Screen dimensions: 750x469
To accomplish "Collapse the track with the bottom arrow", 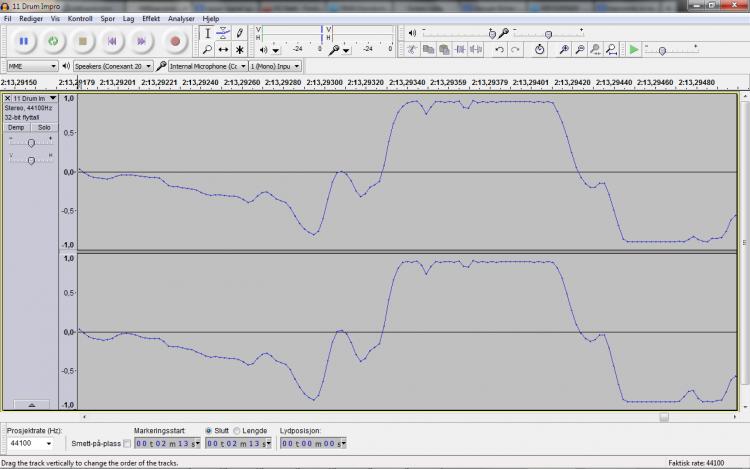I will (32, 404).
